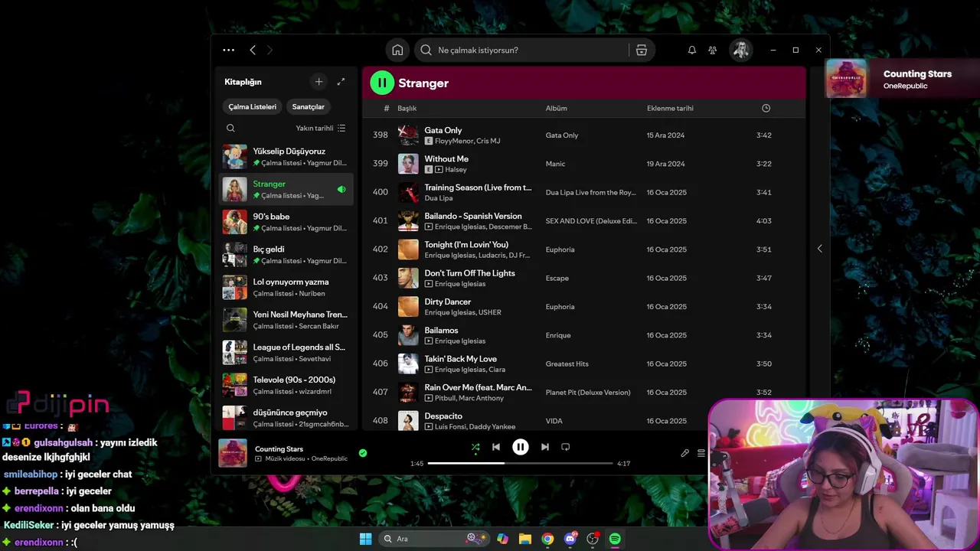The height and width of the screenshot is (551, 980).
Task: Open the three-dot Spotify menu
Action: coord(228,50)
